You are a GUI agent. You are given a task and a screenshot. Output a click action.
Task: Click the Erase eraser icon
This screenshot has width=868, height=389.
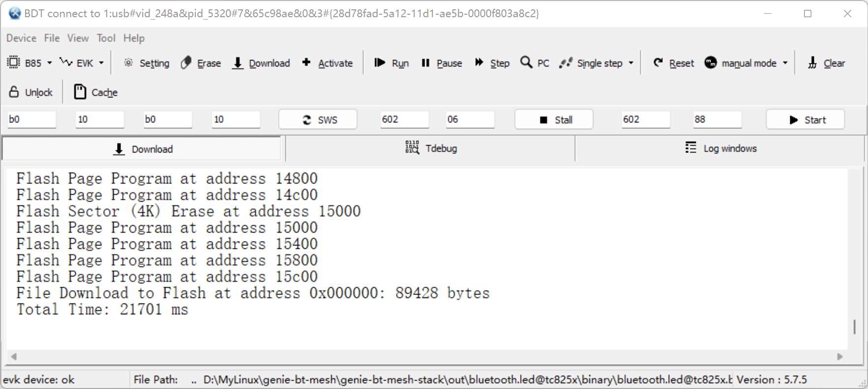(186, 62)
